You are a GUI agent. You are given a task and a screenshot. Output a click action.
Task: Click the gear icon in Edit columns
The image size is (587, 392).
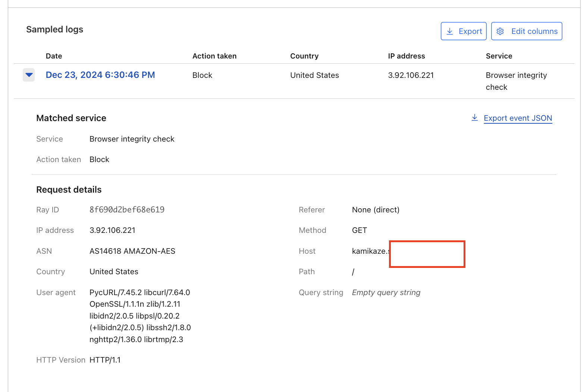pos(500,31)
